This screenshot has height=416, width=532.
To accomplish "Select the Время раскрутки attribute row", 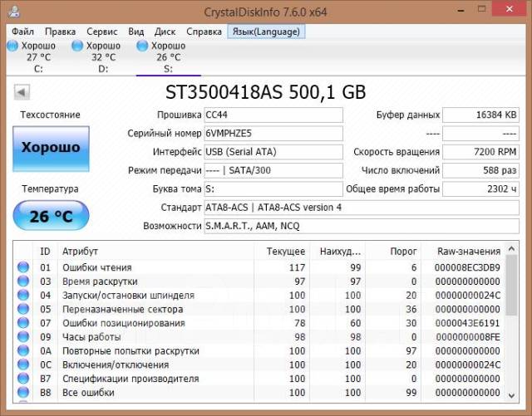I will 259,281.
